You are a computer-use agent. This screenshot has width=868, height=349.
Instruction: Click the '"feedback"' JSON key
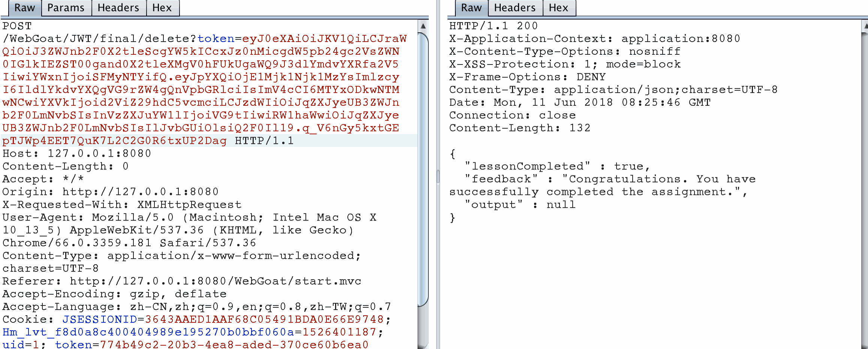(501, 179)
